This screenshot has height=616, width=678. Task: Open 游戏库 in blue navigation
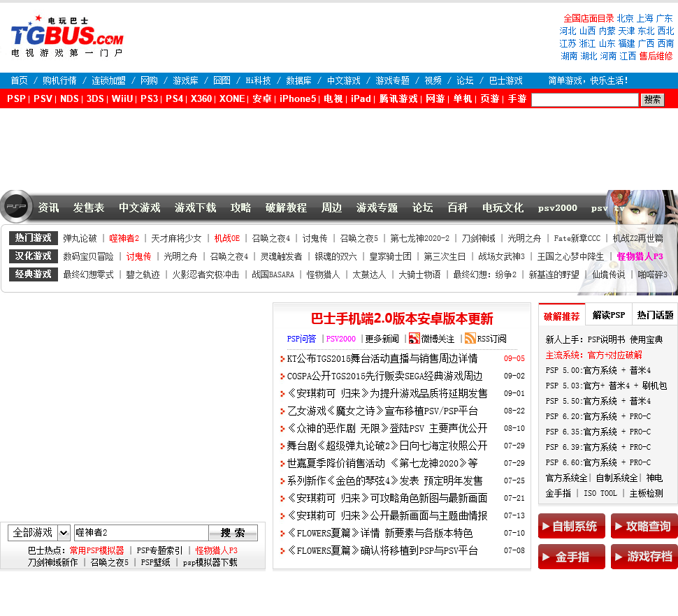click(x=185, y=80)
